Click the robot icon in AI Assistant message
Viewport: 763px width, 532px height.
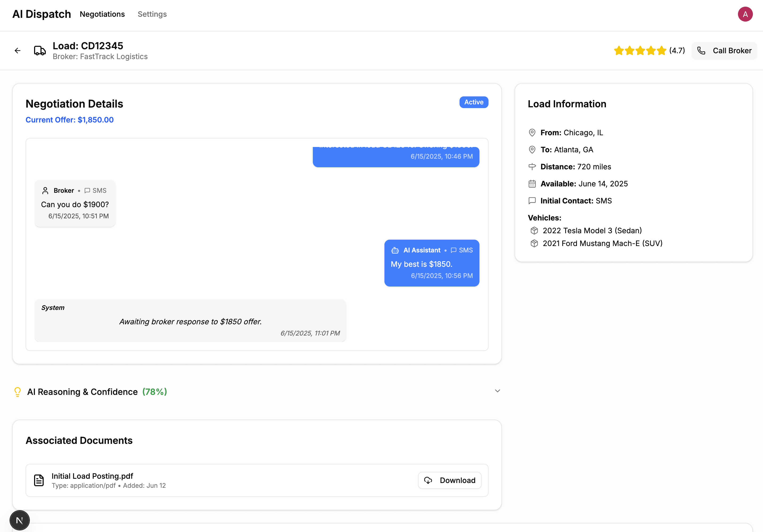(395, 250)
